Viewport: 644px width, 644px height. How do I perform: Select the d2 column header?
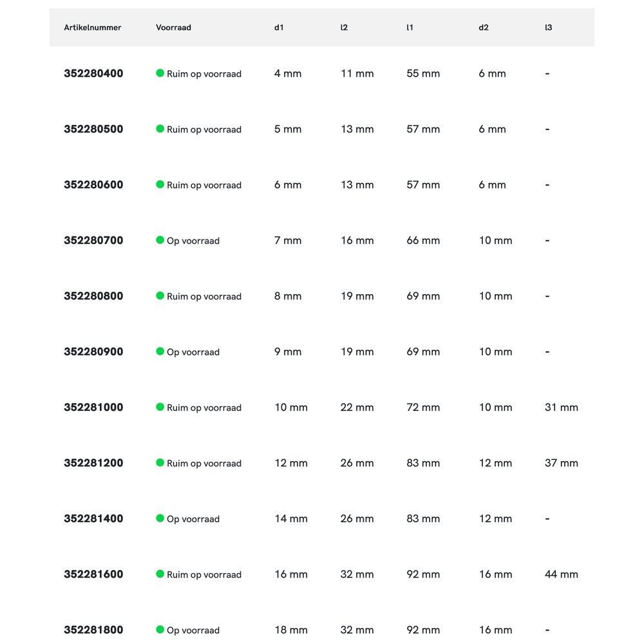484,28
